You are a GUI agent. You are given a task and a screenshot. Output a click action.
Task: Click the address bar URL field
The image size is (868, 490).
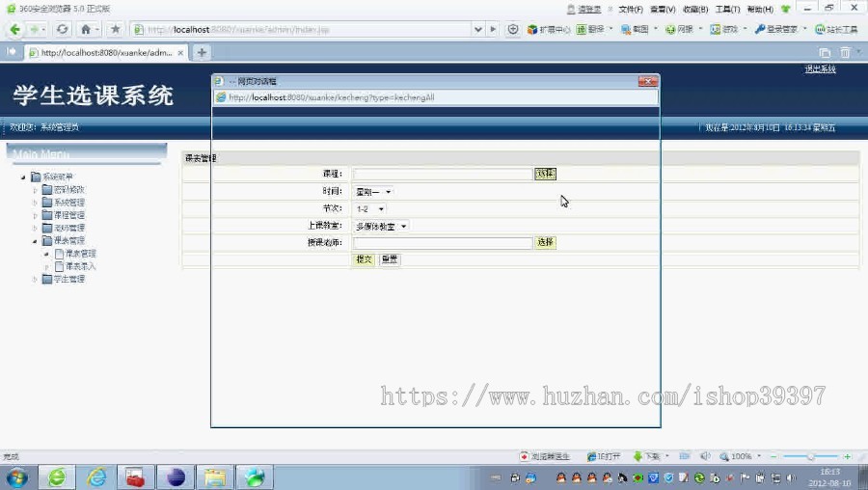(302, 29)
